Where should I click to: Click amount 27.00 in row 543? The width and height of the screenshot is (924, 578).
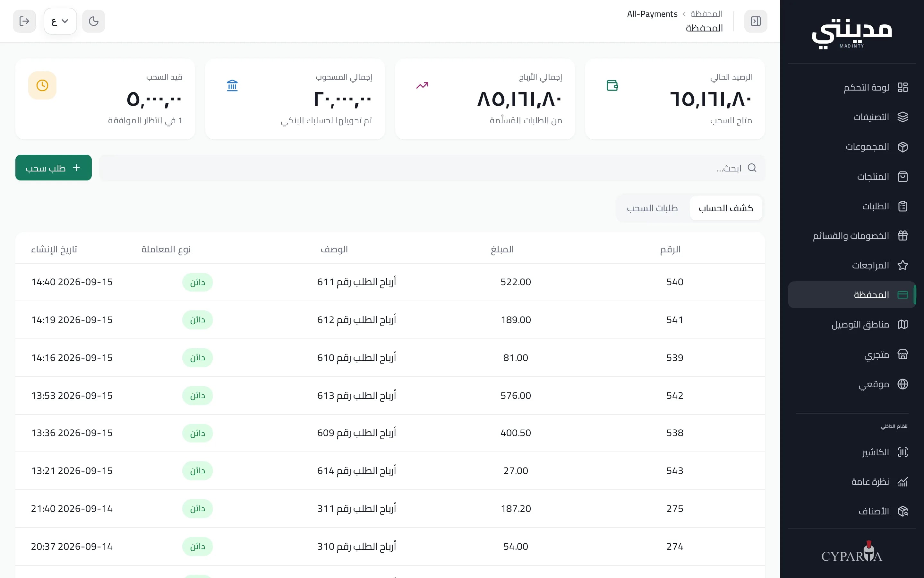tap(516, 470)
